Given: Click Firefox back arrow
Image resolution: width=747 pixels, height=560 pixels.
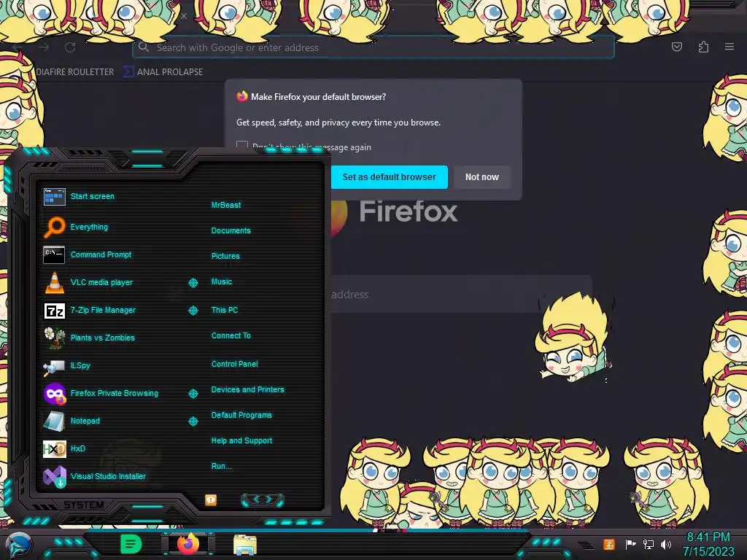Looking at the screenshot, I should click(18, 47).
